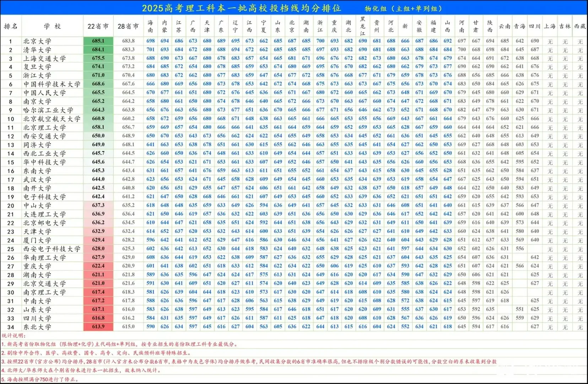Image resolution: width=588 pixels, height=384 pixels.
Task: Select the 28省市 value "670.4"
Action: [128, 75]
